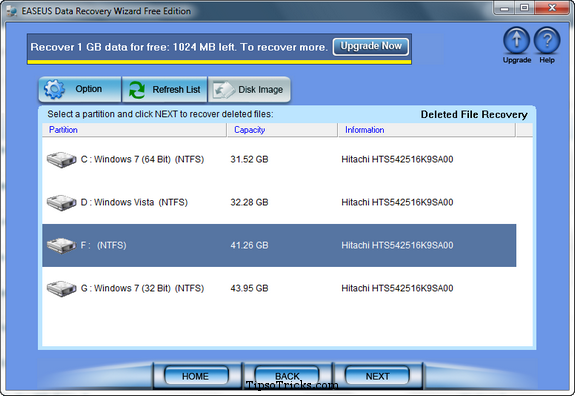Maximize the EASEUS window
Viewport: 575px width, 396px height.
point(525,8)
